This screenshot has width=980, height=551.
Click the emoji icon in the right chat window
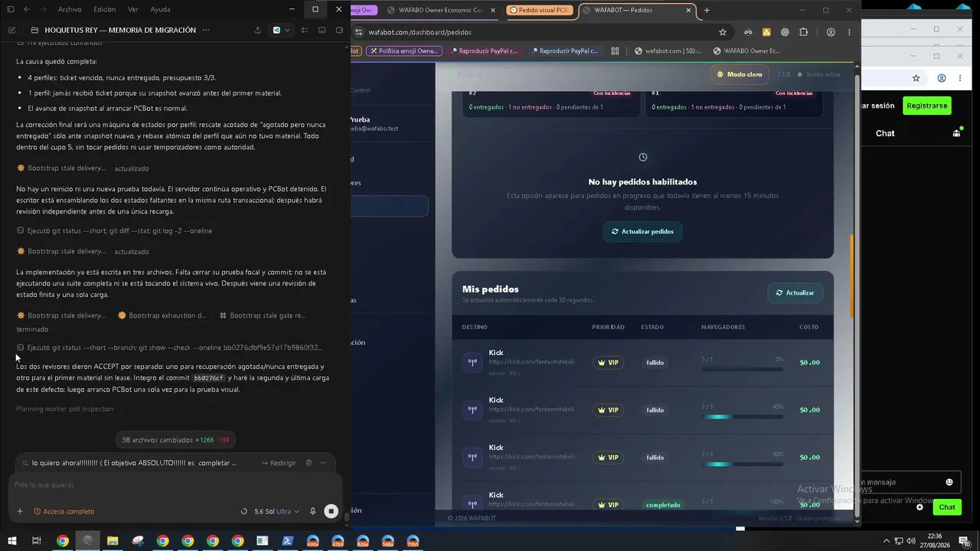click(x=949, y=482)
